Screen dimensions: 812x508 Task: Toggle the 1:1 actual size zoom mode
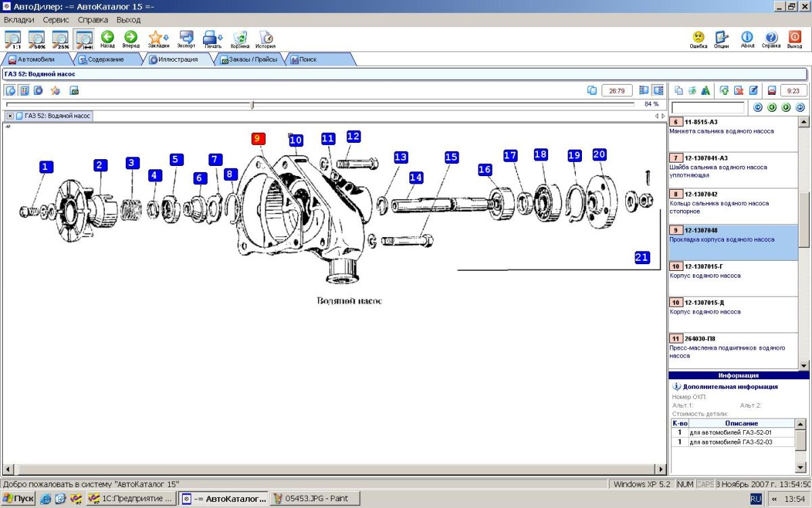tap(13, 39)
